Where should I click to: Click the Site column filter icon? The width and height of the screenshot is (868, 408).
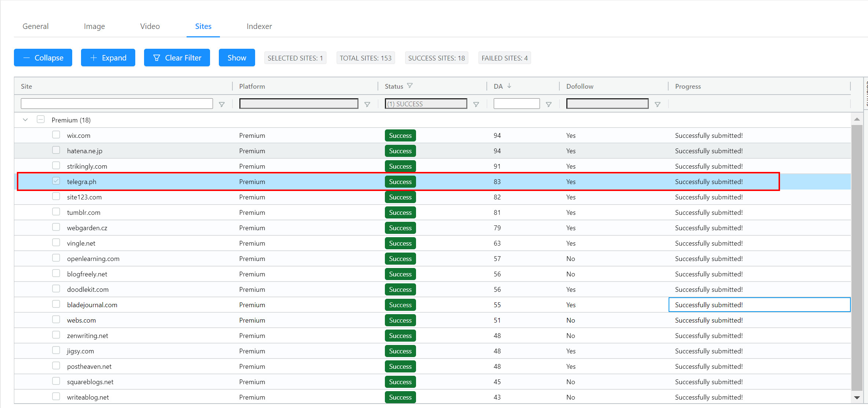[x=222, y=104]
